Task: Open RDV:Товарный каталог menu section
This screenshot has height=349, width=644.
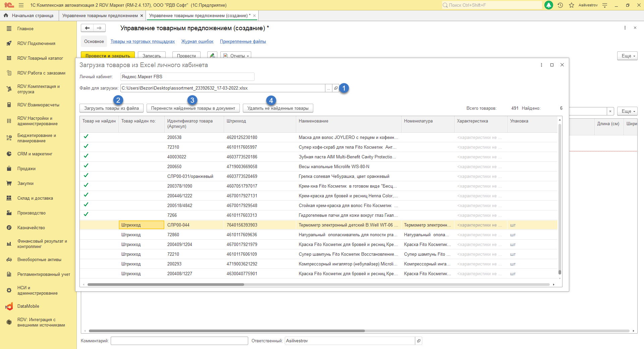Action: (x=40, y=58)
